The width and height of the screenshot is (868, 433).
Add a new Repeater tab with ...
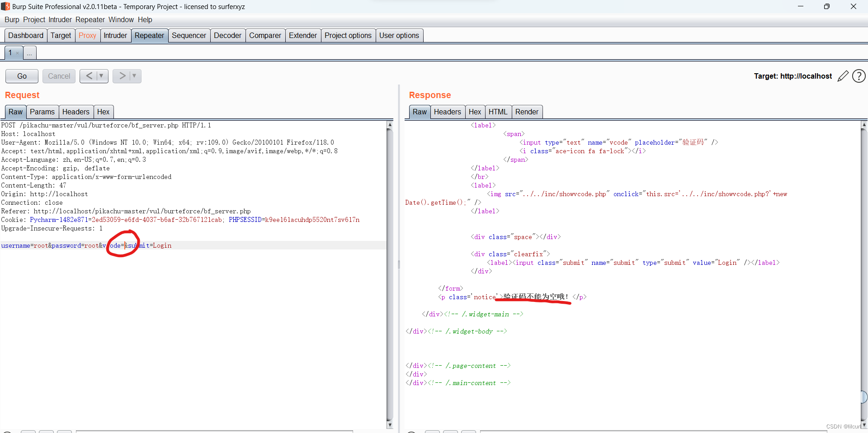(x=29, y=53)
